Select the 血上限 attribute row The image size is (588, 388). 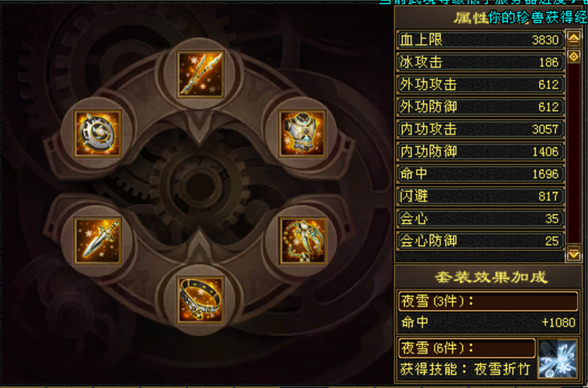pyautogui.click(x=480, y=39)
